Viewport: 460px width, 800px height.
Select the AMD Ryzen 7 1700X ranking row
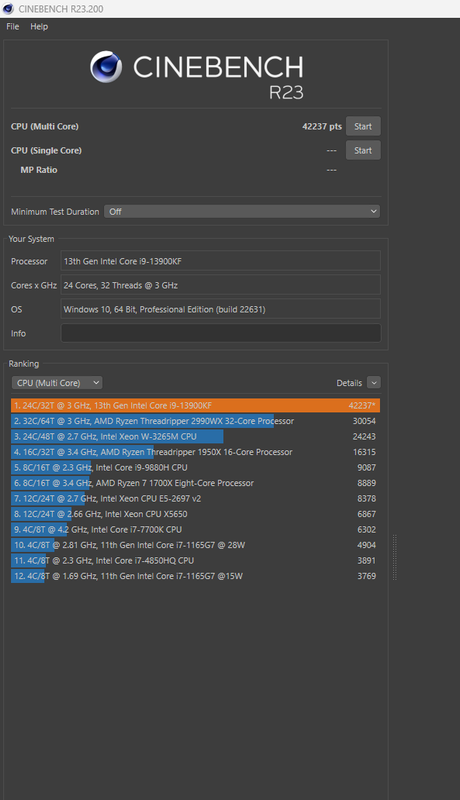click(x=195, y=483)
